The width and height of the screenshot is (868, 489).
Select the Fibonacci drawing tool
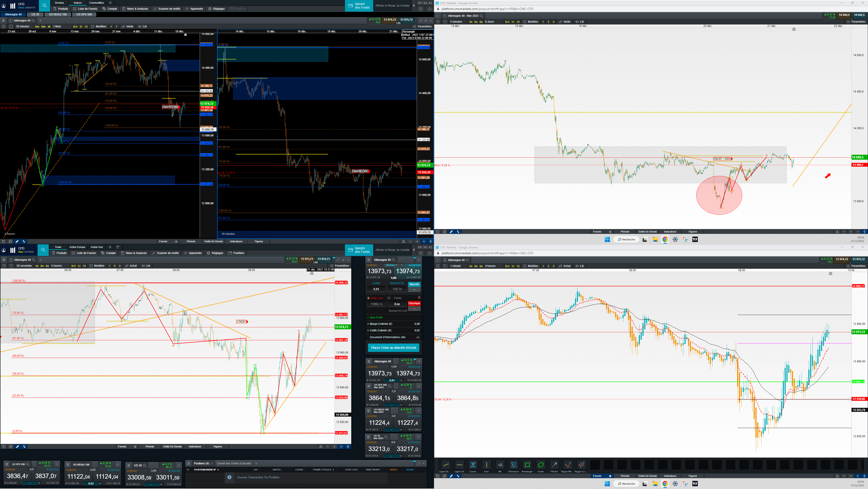(x=514, y=465)
